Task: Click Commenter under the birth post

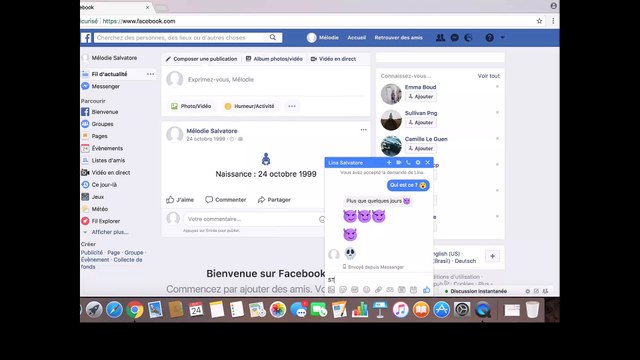Action: click(226, 200)
